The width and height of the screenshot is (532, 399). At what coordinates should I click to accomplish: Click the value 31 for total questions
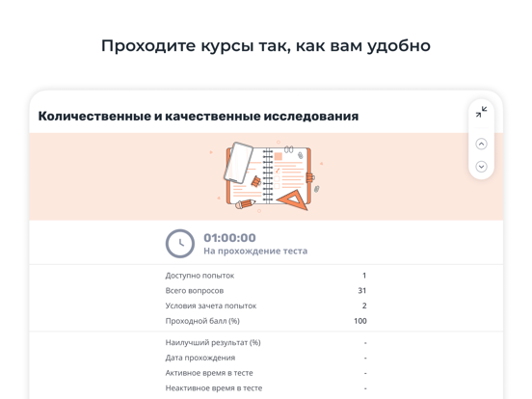pos(362,291)
